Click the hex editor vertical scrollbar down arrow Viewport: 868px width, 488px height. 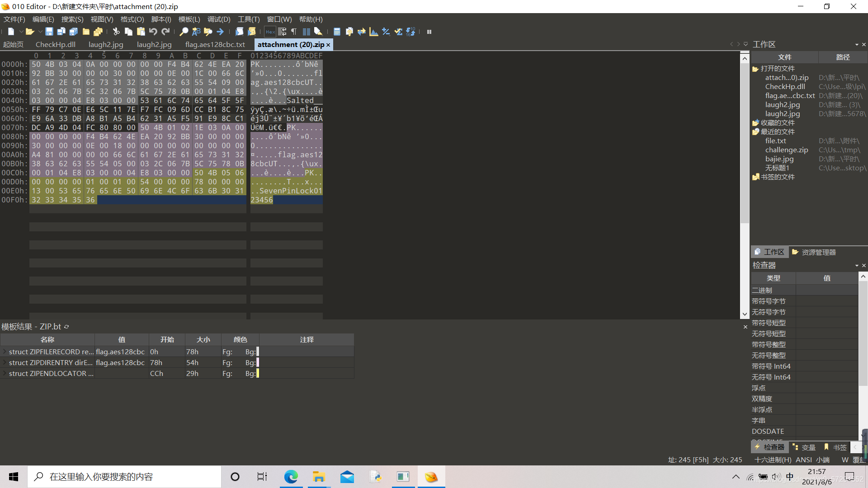pos(745,314)
